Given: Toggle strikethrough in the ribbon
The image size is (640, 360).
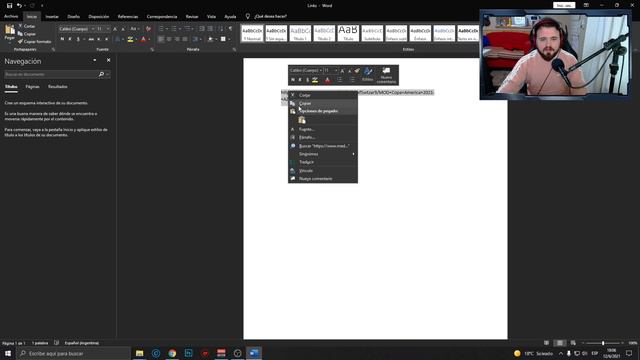Looking at the screenshot, I should tap(91, 39).
